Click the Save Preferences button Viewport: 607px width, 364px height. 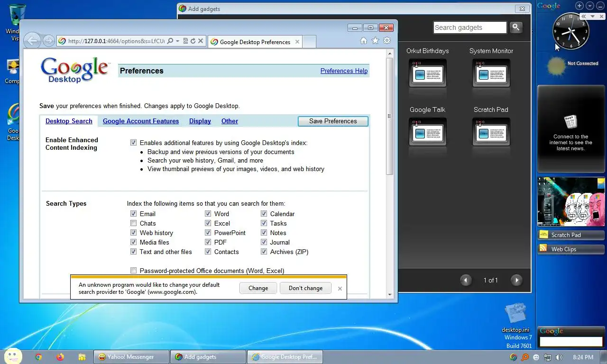[x=333, y=121]
